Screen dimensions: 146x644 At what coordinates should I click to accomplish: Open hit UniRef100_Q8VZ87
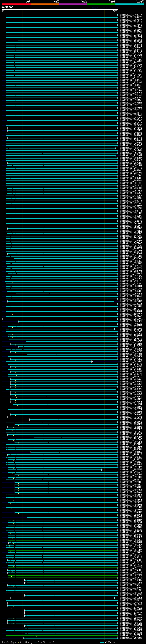pos(131,20)
